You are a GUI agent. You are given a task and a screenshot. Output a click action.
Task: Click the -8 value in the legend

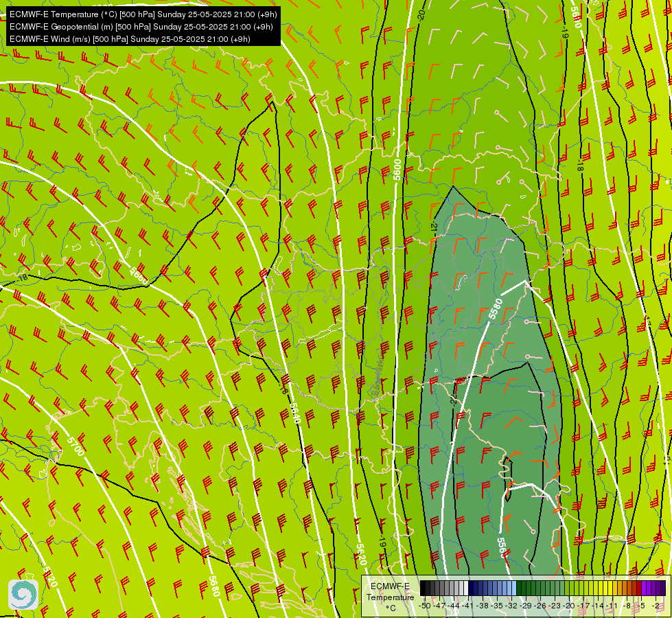(x=627, y=606)
